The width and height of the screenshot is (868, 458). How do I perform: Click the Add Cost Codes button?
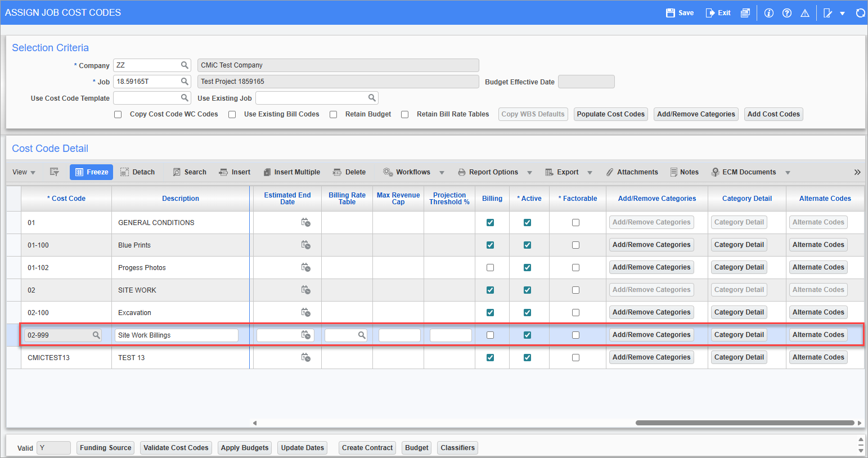773,114
